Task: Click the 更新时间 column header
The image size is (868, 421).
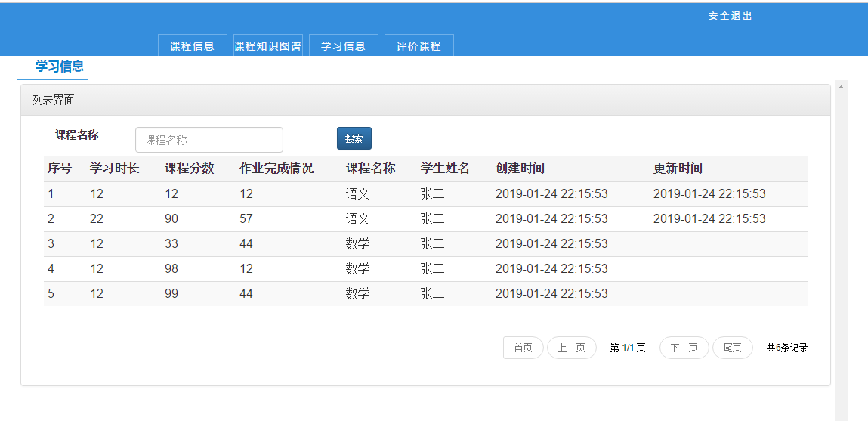Action: tap(678, 169)
